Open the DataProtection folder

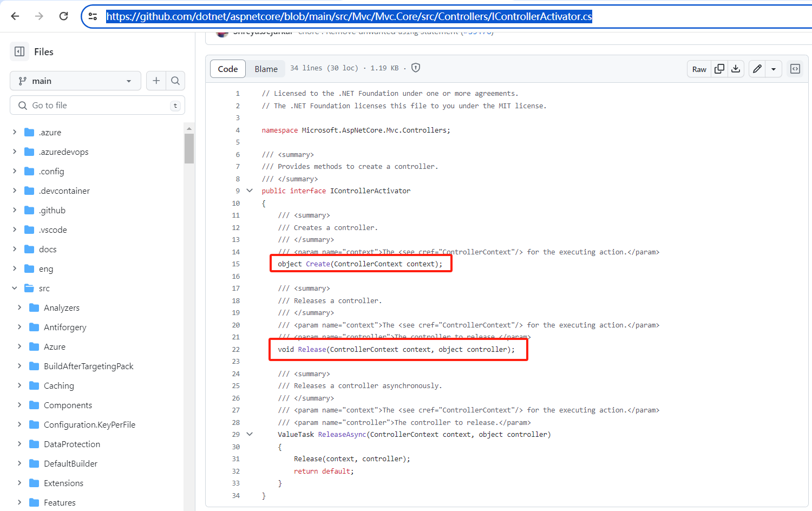click(x=72, y=444)
